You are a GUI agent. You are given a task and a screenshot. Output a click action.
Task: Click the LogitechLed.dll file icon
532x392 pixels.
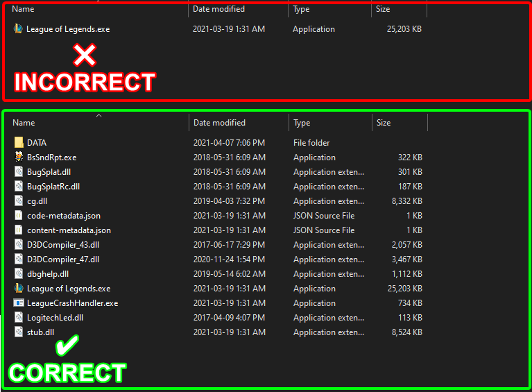[x=19, y=318]
